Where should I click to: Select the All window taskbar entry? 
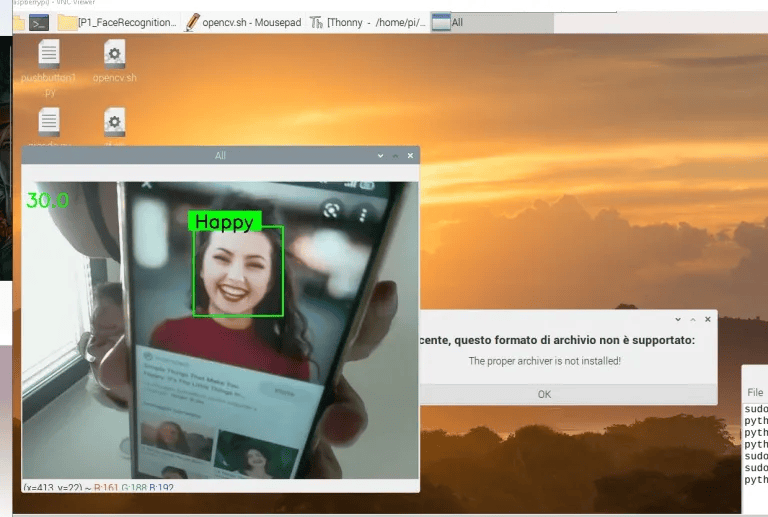click(x=492, y=23)
